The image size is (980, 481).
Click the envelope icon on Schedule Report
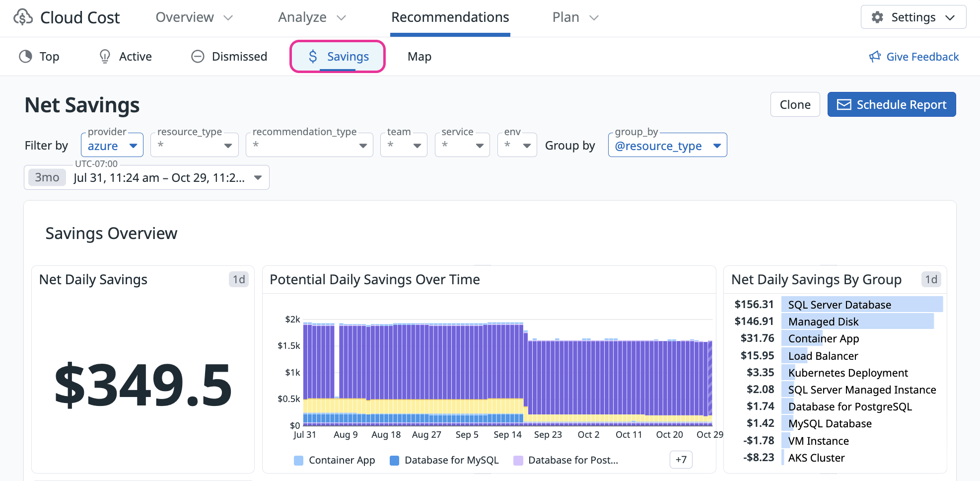[844, 105]
